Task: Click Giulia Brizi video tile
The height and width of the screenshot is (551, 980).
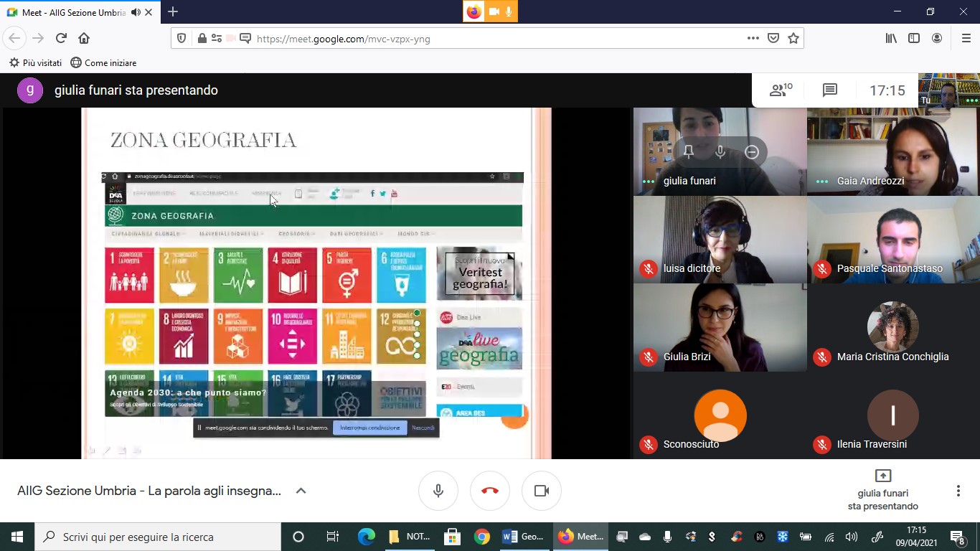Action: 720,327
